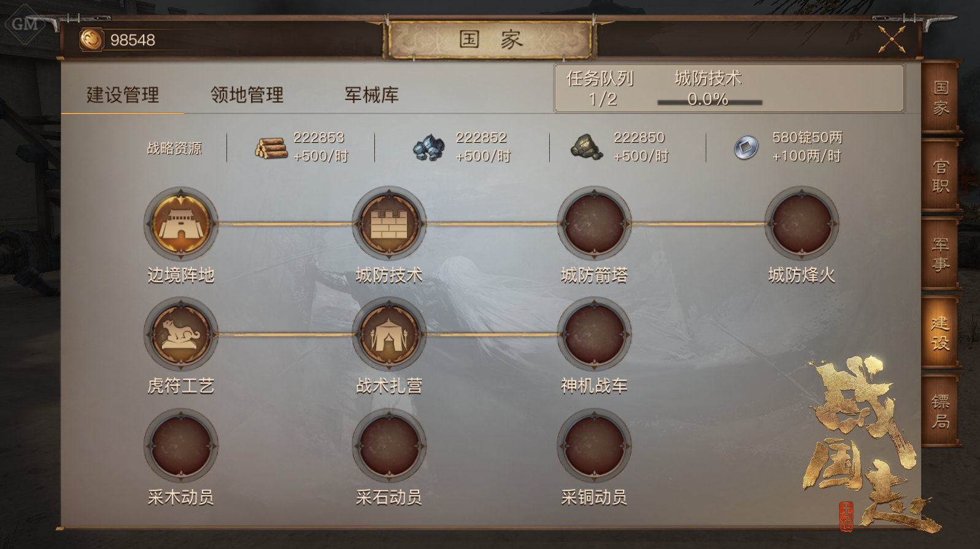
Task: Tap the locked 城防烽火 node
Action: point(801,224)
